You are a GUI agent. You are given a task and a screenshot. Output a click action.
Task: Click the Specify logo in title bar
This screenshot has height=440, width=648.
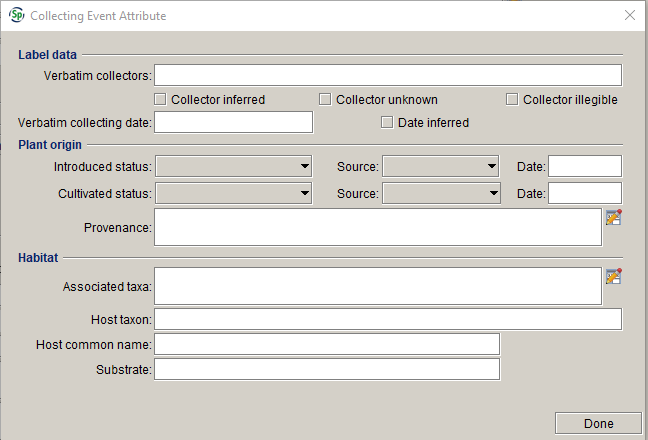click(x=17, y=15)
